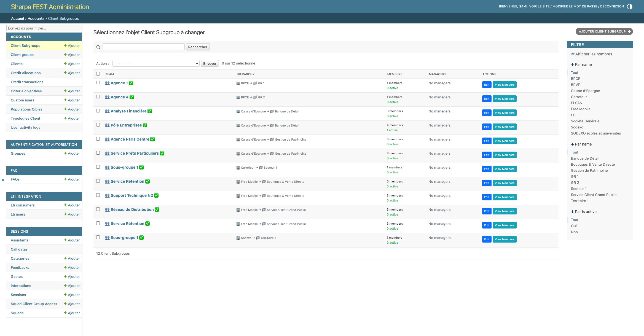The height and width of the screenshot is (336, 644).
Task: Click green check icon next to Pôle Entreprises
Action: 145,125
